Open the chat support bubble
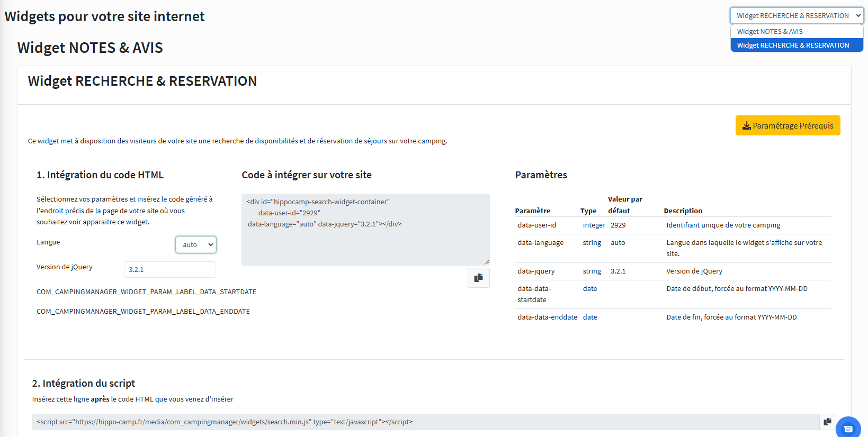Image resolution: width=868 pixels, height=437 pixels. click(x=848, y=428)
